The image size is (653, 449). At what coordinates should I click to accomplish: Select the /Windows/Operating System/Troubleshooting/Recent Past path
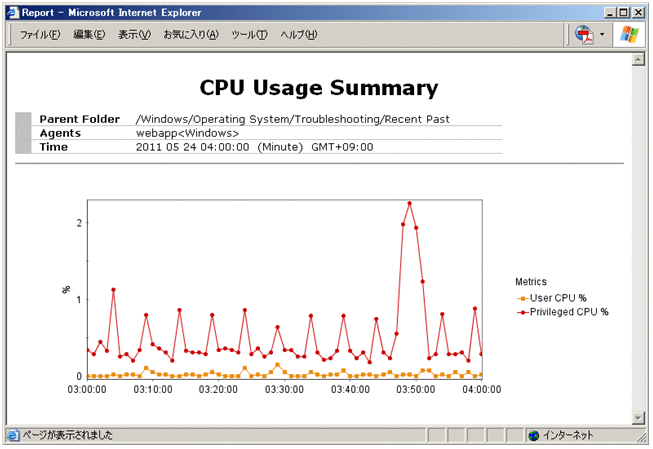click(x=293, y=119)
